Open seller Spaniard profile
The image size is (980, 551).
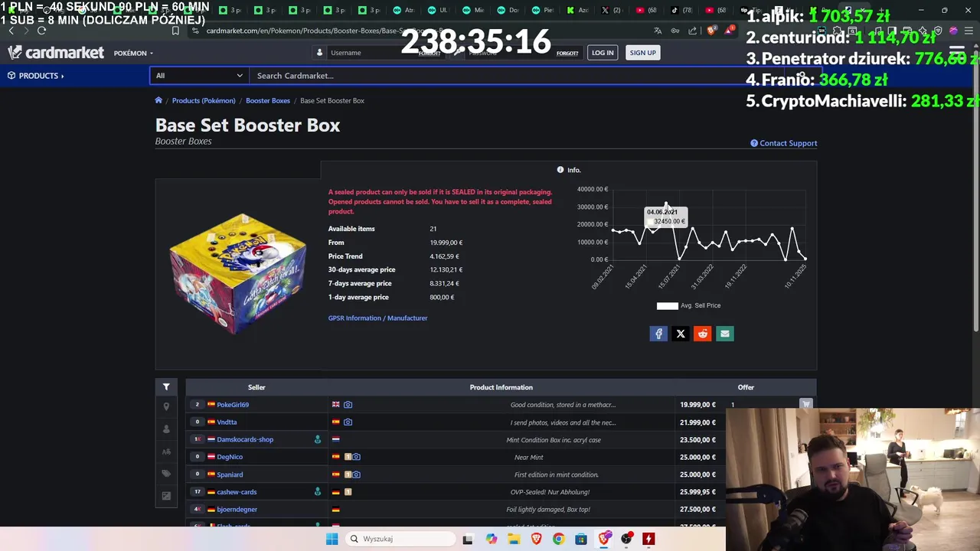click(x=230, y=475)
